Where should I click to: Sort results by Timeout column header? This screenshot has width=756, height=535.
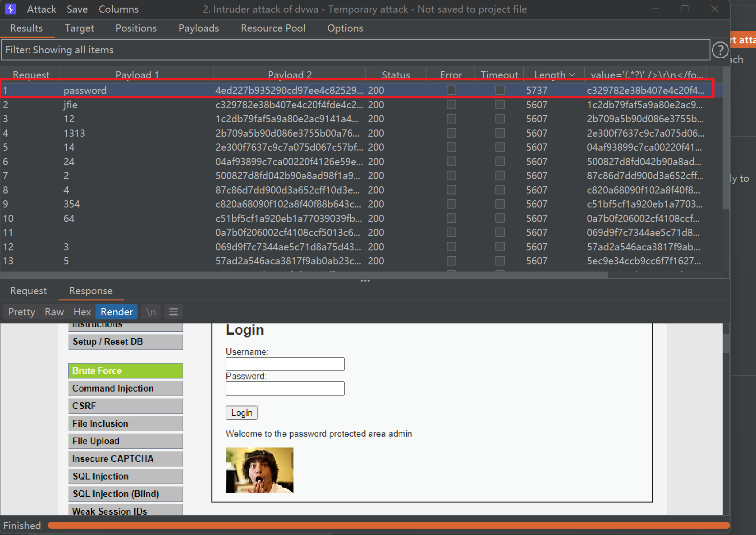pos(499,75)
